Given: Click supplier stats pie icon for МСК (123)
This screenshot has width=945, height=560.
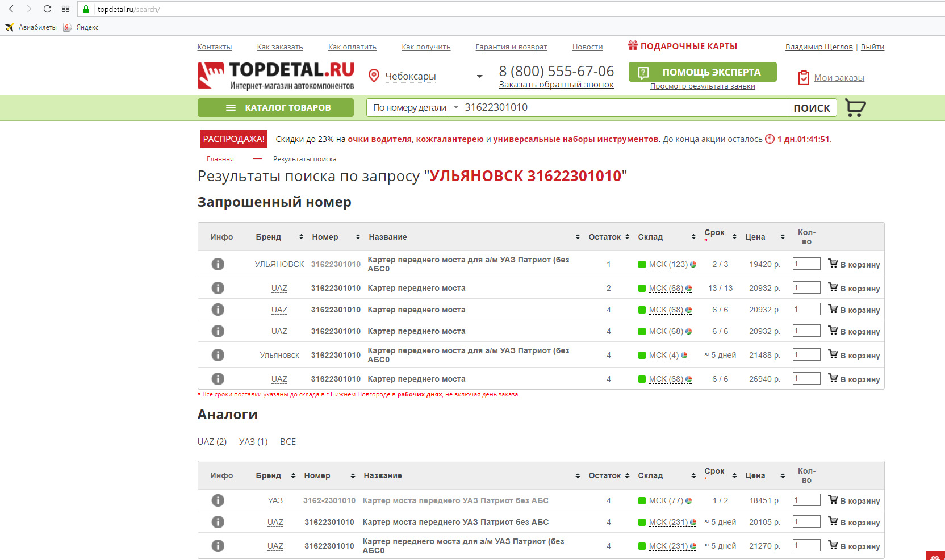Looking at the screenshot, I should point(693,265).
